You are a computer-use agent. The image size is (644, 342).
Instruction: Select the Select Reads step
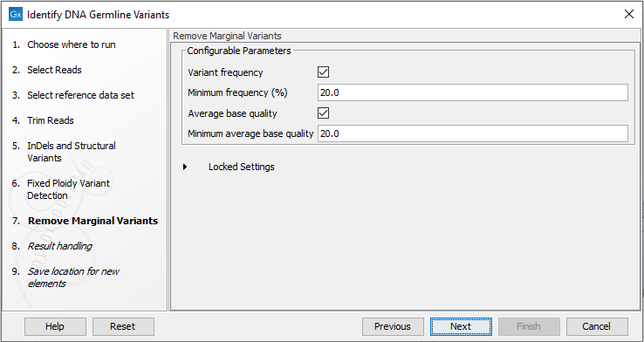click(54, 70)
